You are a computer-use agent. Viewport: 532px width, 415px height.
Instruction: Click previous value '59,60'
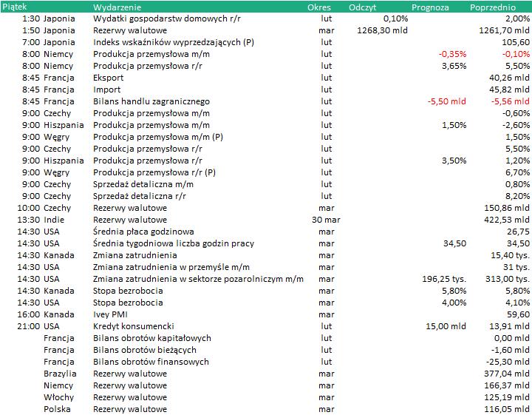pyautogui.click(x=517, y=315)
